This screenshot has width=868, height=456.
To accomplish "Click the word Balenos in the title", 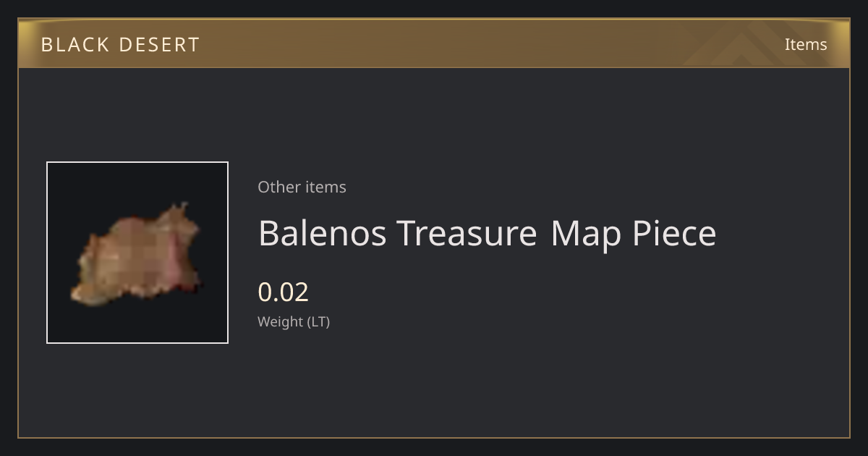I will point(323,233).
